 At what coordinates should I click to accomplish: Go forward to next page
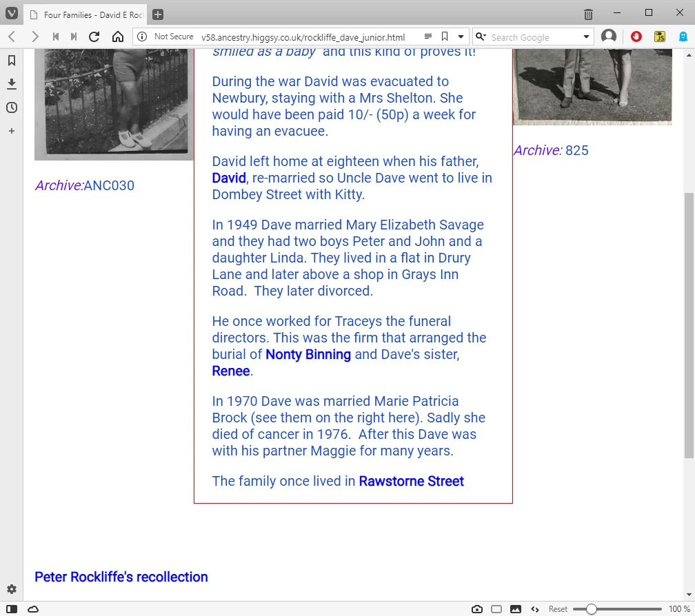click(35, 37)
